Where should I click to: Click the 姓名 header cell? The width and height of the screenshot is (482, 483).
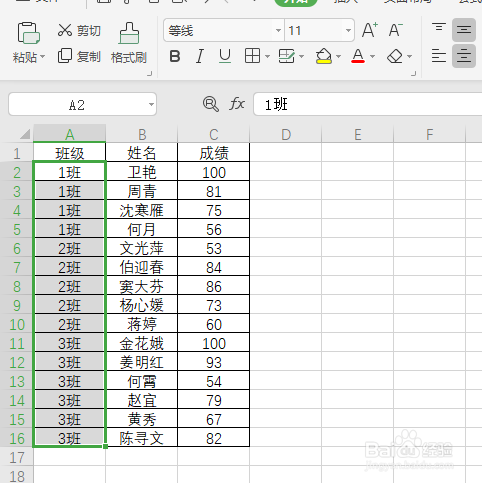[x=142, y=153]
